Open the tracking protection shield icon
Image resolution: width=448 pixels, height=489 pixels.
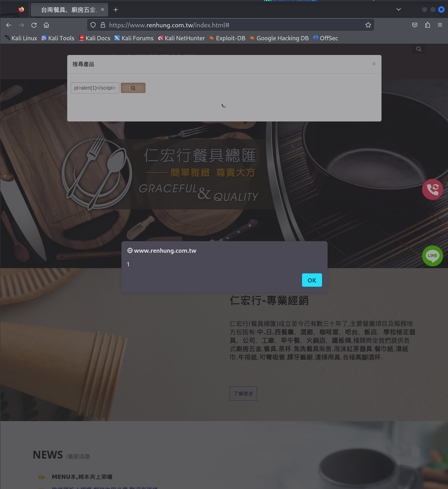(x=93, y=25)
